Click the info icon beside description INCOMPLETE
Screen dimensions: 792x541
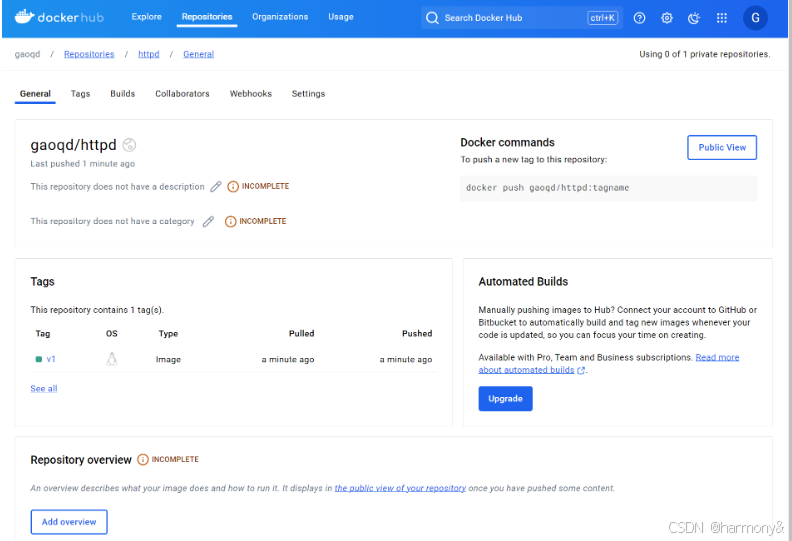coord(233,186)
